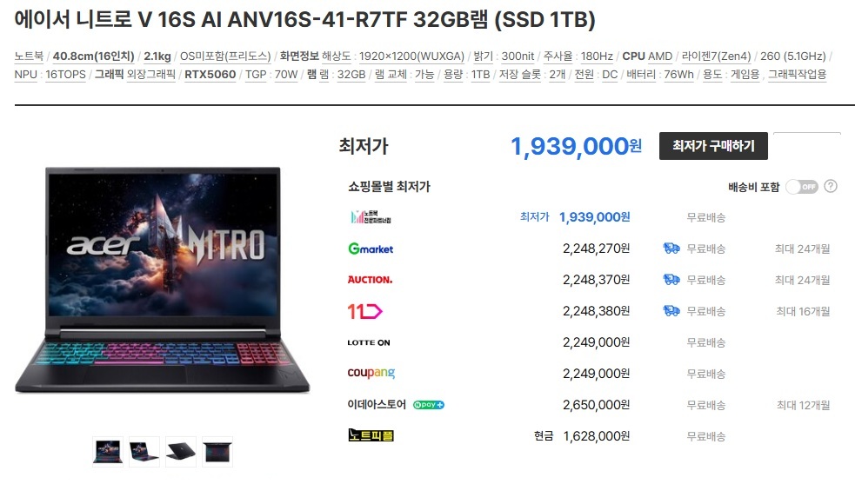
Task: Click the 노트피플 shop logo
Action: point(371,435)
